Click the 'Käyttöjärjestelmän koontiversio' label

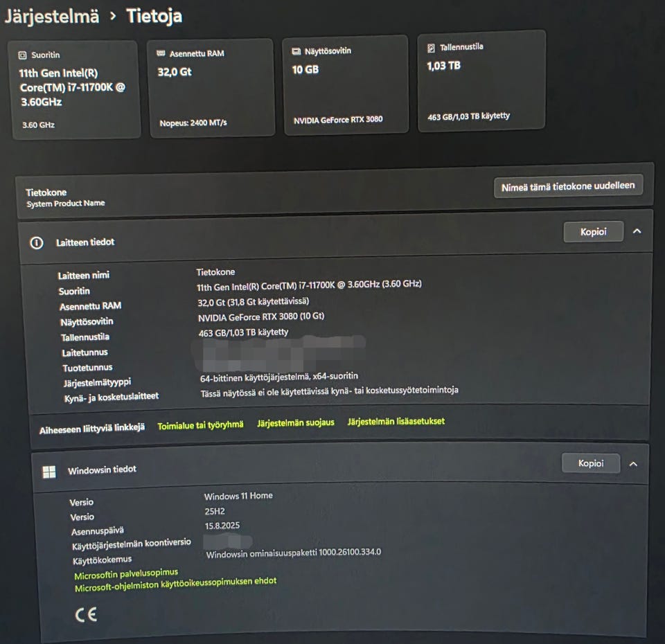pyautogui.click(x=132, y=544)
